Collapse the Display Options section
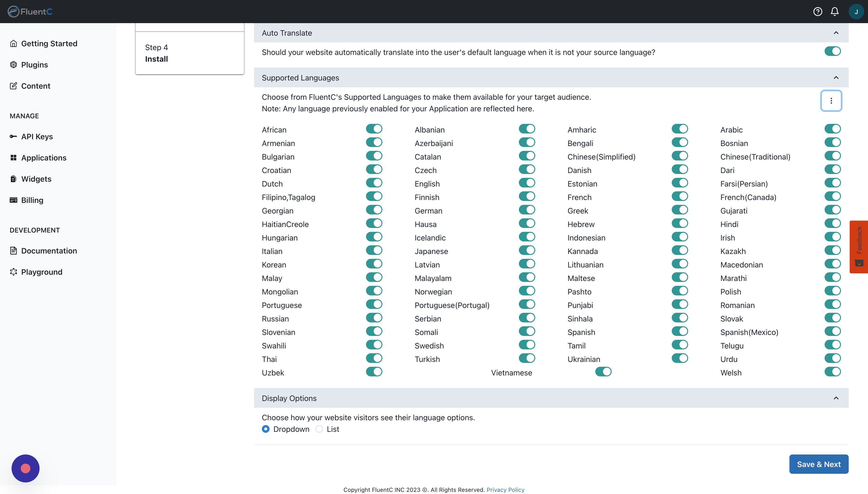Image resolution: width=868 pixels, height=494 pixels. pyautogui.click(x=836, y=398)
